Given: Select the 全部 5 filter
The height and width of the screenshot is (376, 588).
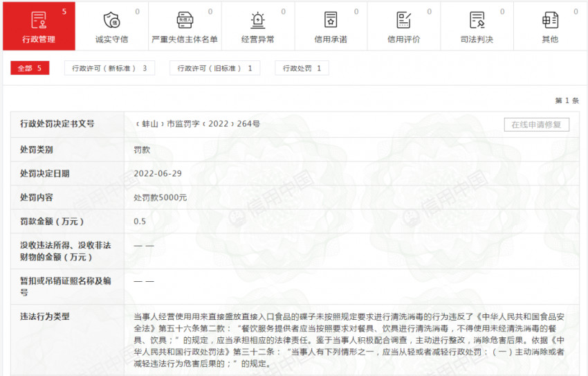Looking at the screenshot, I should pos(30,69).
